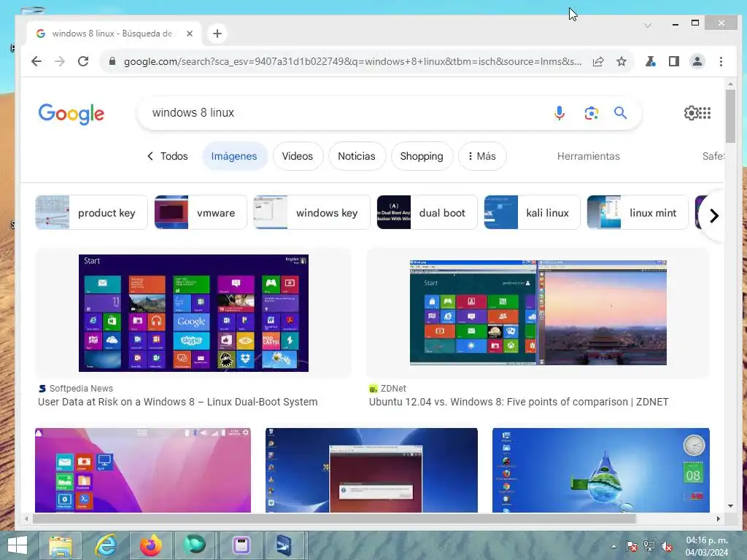747x560 pixels.
Task: Open the Google apps grid
Action: click(705, 113)
